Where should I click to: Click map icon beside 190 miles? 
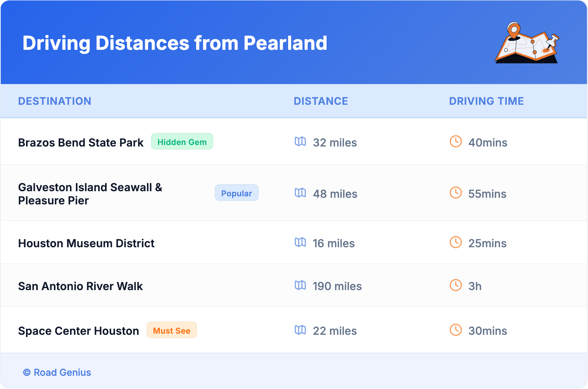[x=300, y=285]
